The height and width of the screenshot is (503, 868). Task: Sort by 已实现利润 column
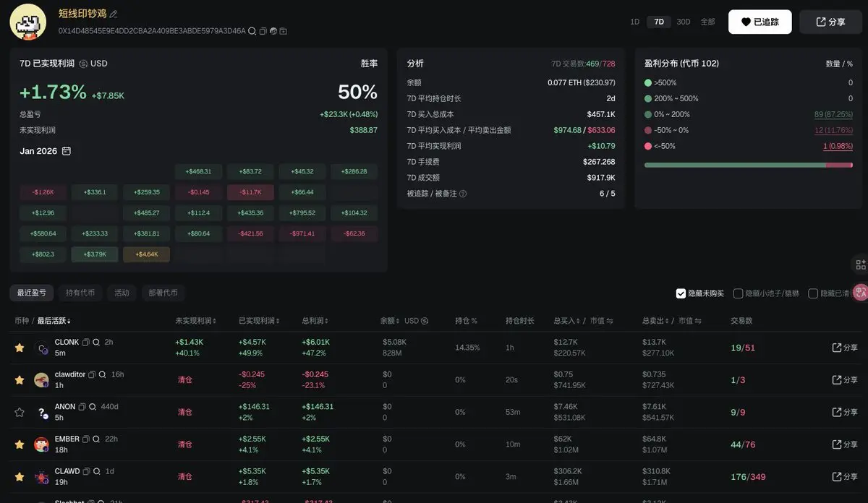[260, 321]
